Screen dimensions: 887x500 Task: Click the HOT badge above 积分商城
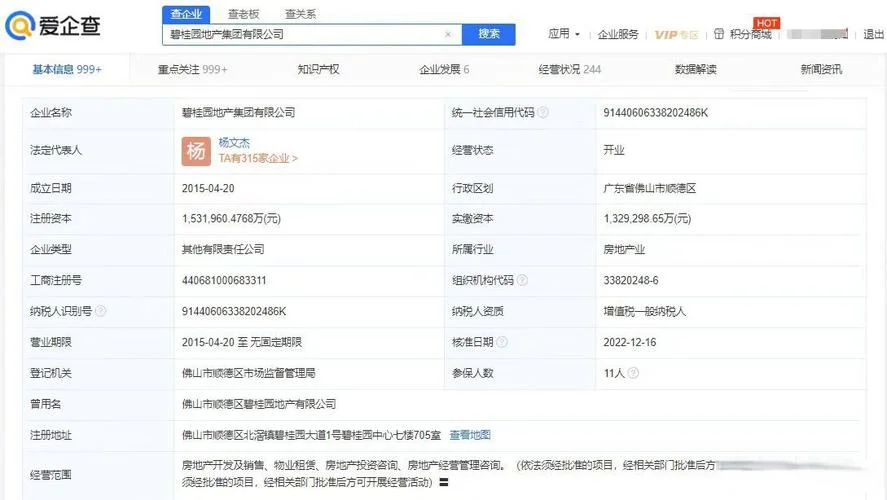pos(767,23)
